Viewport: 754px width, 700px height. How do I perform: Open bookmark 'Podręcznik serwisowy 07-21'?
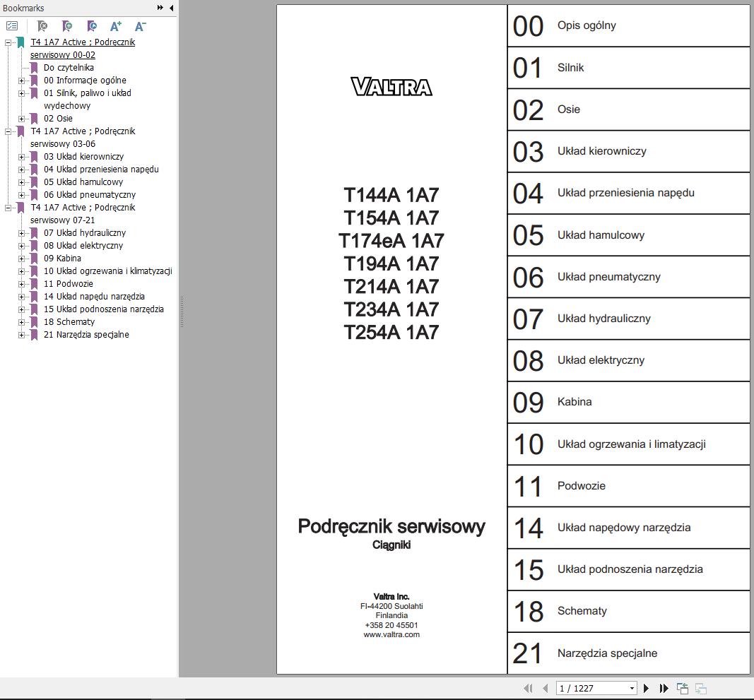[x=83, y=214]
